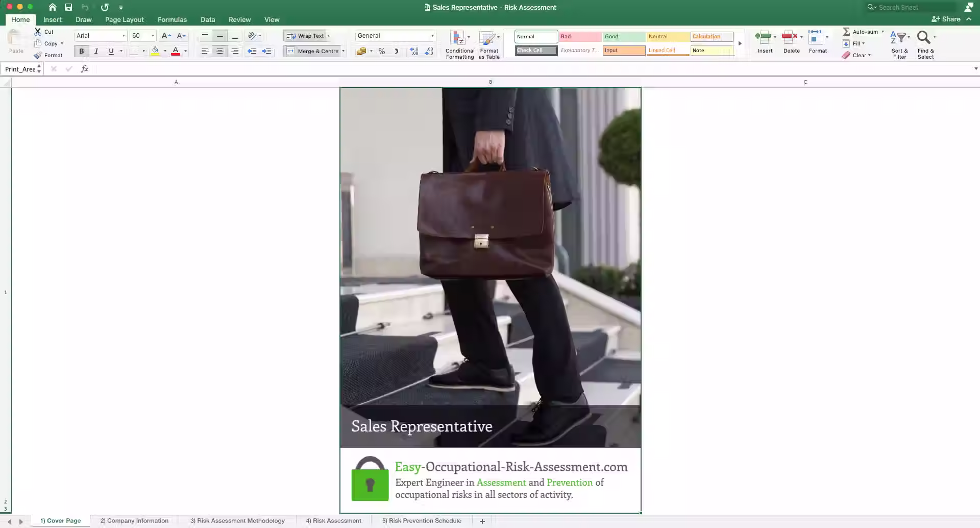Open the Arial font dropdown
Viewport: 980px width, 528px height.
(123, 36)
